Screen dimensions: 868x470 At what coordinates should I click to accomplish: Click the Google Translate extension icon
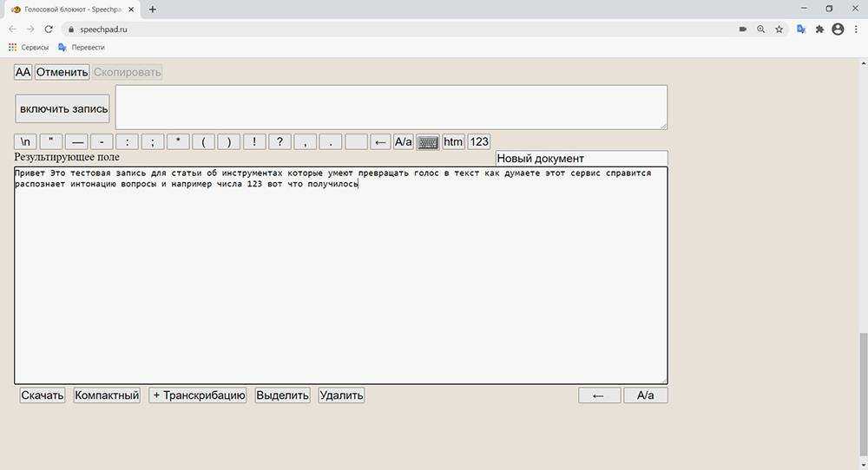point(799,29)
